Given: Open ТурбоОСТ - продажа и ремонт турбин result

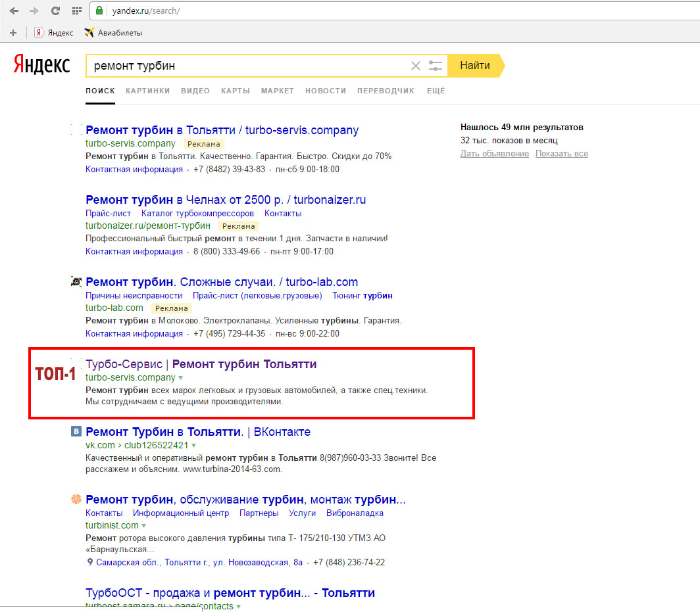Looking at the screenshot, I should (x=230, y=593).
